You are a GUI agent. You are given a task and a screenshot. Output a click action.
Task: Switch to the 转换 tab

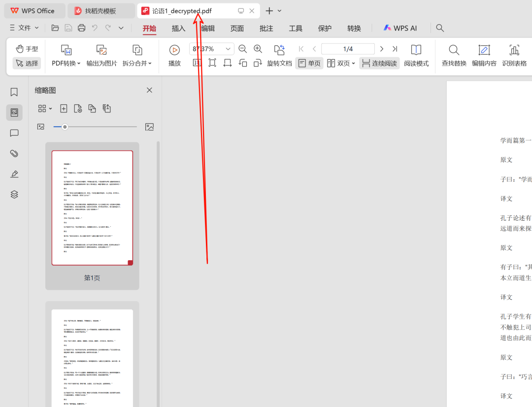coord(354,29)
